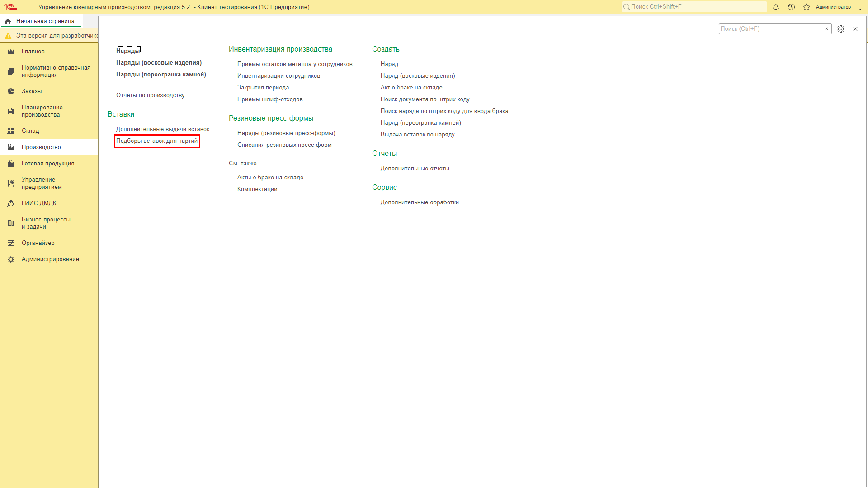Open Наряды (резиновые пресс-формы)
Viewport: 868px width, 488px height.
point(286,133)
